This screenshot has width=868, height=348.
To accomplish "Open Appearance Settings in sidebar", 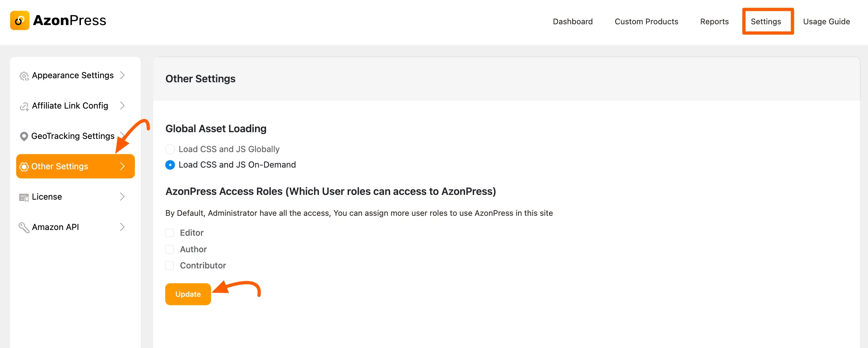I will (x=76, y=75).
